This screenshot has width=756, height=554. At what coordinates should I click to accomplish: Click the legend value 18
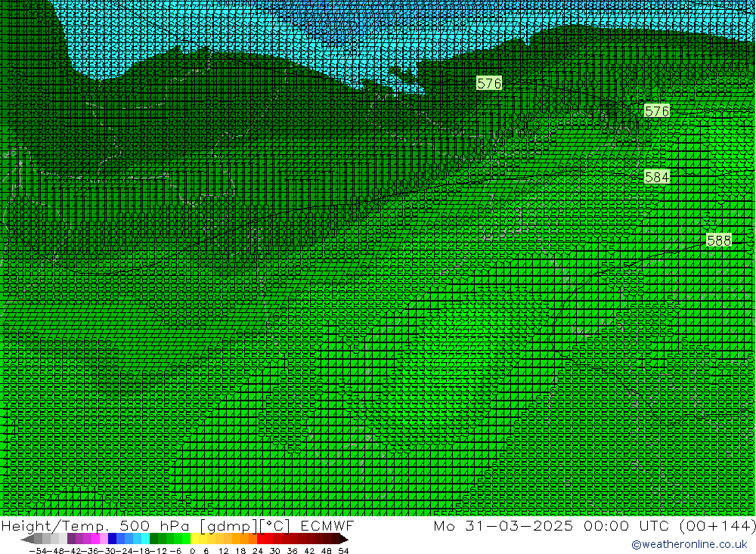click(x=240, y=551)
